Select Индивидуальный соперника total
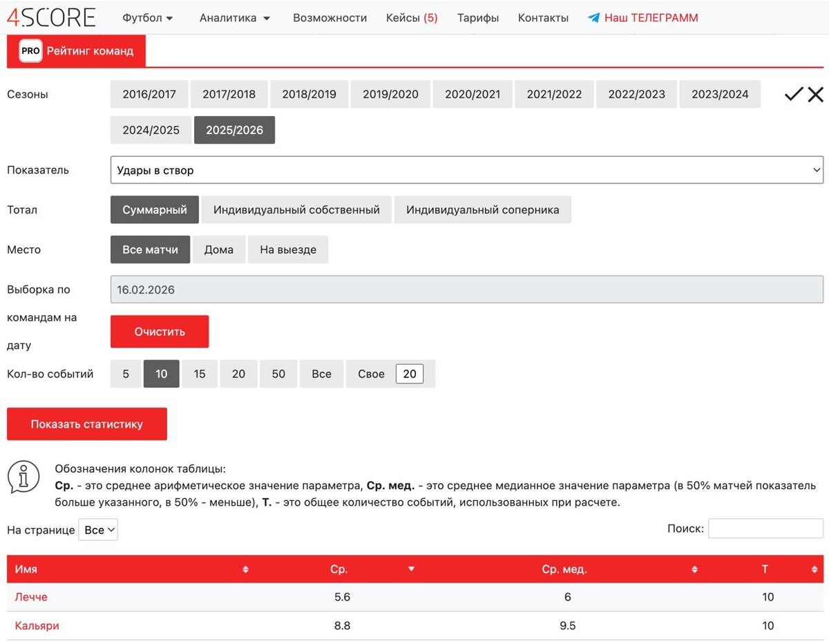 coord(483,210)
